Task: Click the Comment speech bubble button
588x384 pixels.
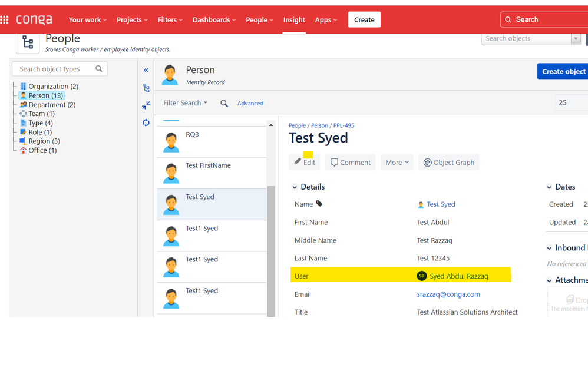Action: coord(350,163)
